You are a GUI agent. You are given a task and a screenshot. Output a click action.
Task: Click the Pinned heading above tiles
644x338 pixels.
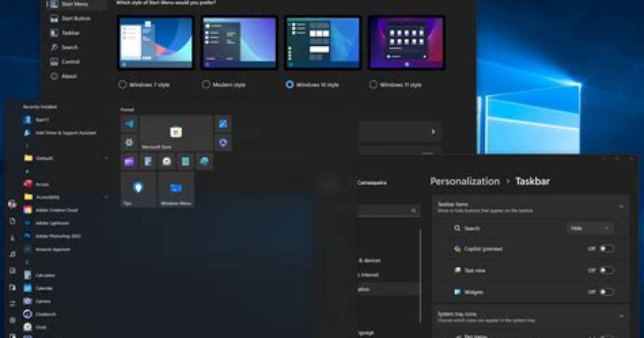pos(127,110)
